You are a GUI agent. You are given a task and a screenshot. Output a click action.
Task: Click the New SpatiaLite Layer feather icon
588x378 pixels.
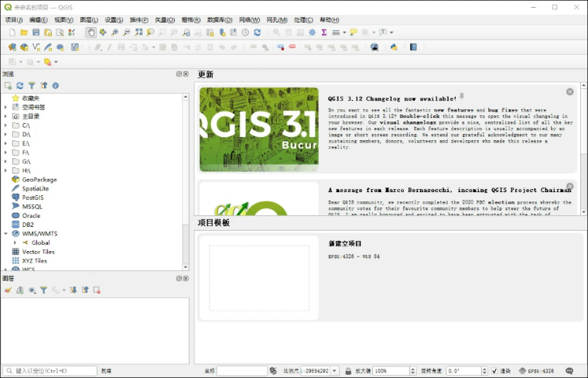[48, 47]
